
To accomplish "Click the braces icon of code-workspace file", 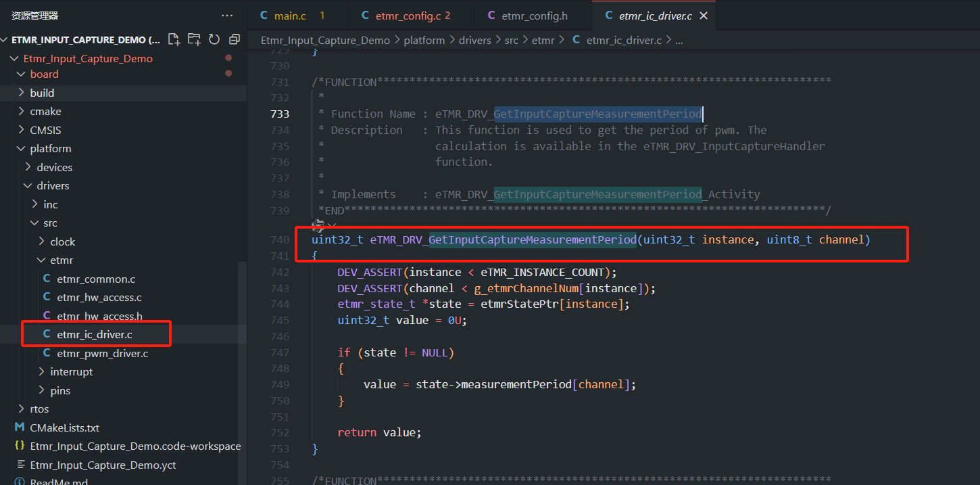I will click(x=20, y=446).
